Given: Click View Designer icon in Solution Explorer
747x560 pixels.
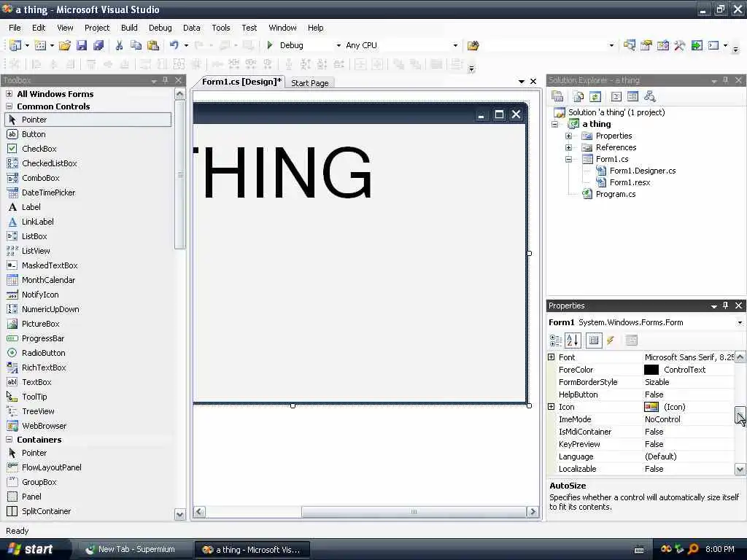Looking at the screenshot, I should click(632, 97).
